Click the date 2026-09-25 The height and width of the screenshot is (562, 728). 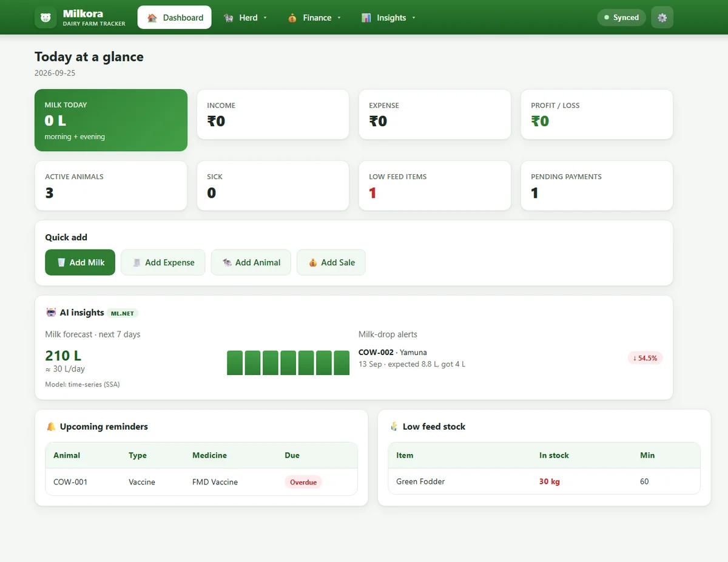coord(55,73)
